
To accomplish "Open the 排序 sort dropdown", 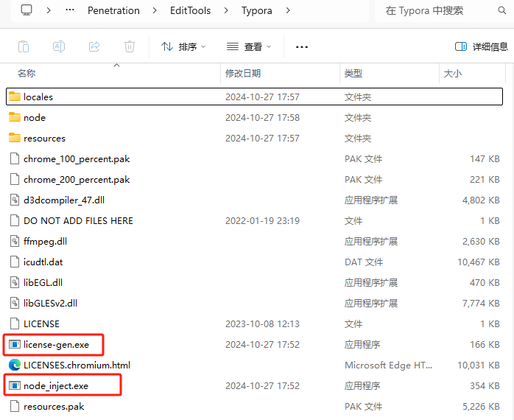I will 183,46.
